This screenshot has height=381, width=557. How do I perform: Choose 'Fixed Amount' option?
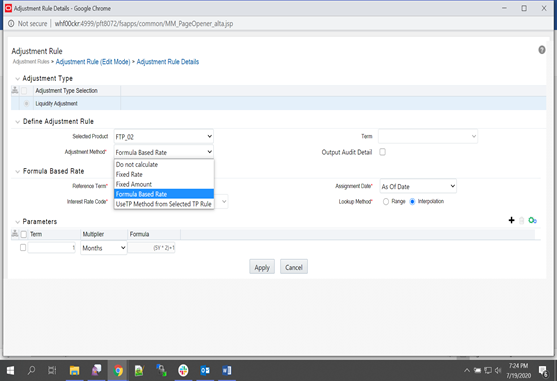pyautogui.click(x=164, y=184)
